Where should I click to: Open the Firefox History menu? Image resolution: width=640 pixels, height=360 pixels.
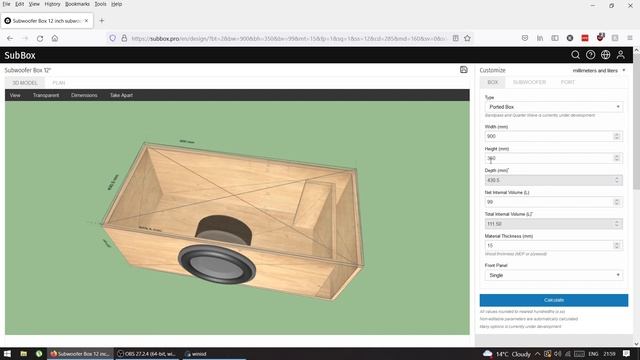coord(52,4)
